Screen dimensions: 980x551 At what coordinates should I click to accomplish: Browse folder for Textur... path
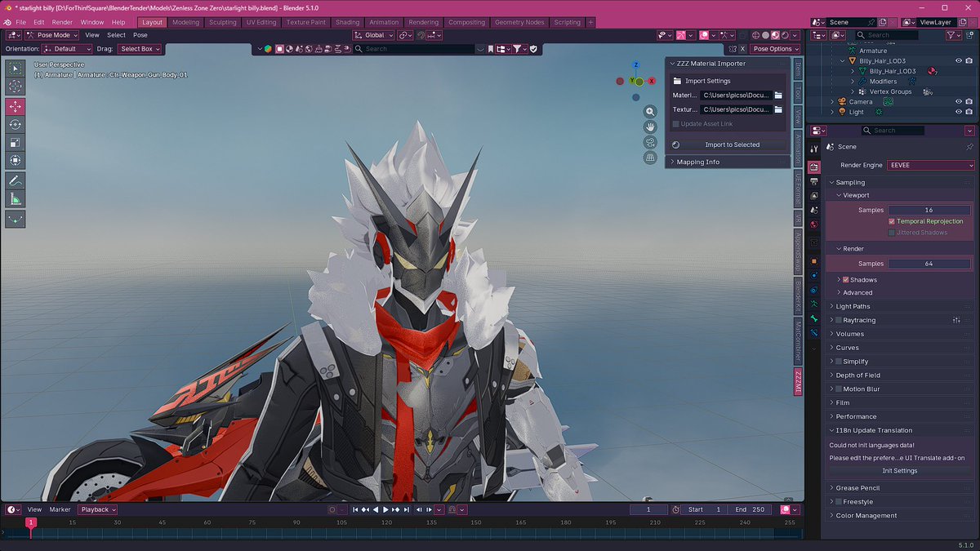tap(778, 109)
